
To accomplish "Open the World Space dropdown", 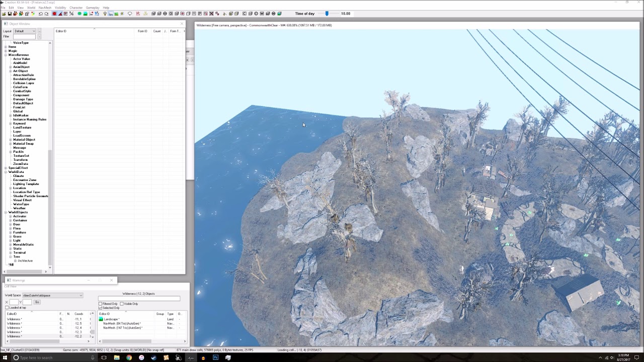I will coord(53,296).
